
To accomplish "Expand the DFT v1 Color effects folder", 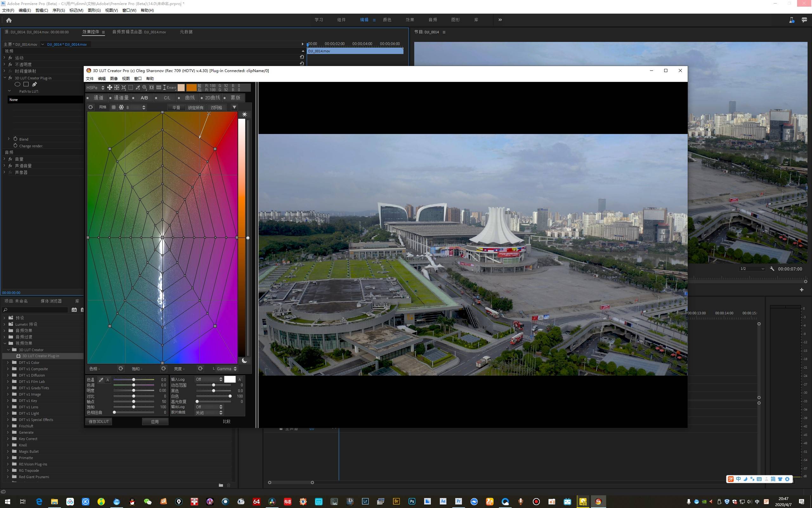I will coord(8,363).
